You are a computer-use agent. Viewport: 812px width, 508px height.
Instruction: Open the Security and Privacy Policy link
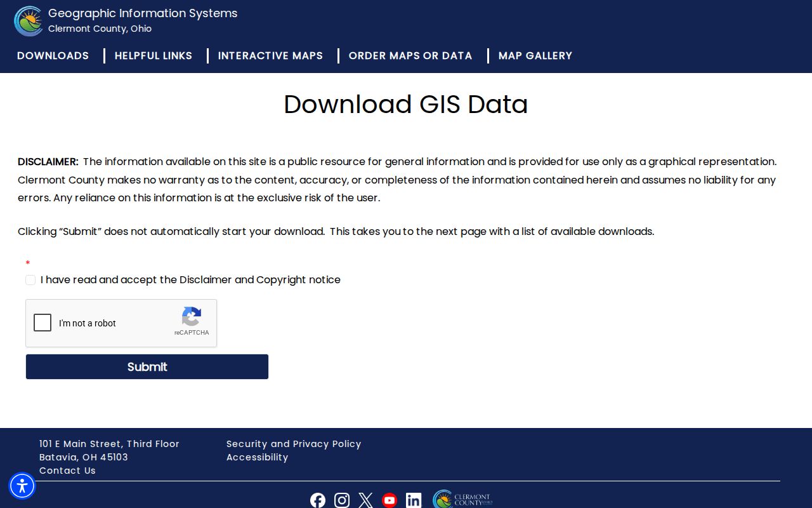[294, 444]
